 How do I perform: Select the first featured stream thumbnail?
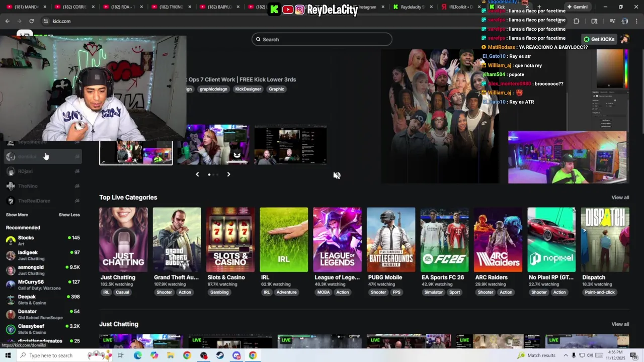point(136,153)
